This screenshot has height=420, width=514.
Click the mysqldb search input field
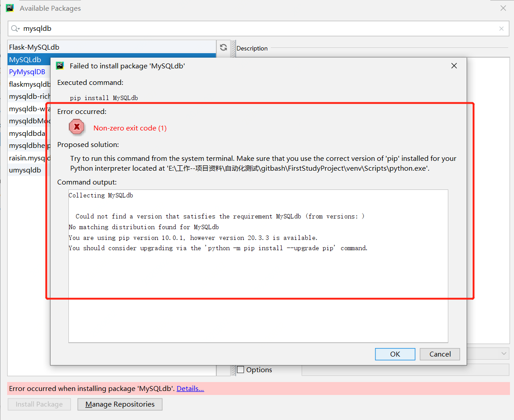coord(258,29)
